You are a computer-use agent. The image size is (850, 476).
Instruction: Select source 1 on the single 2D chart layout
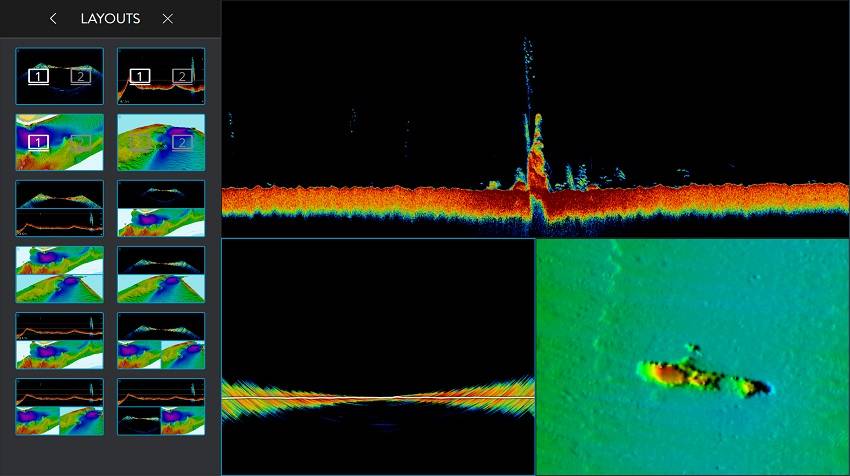point(38,142)
